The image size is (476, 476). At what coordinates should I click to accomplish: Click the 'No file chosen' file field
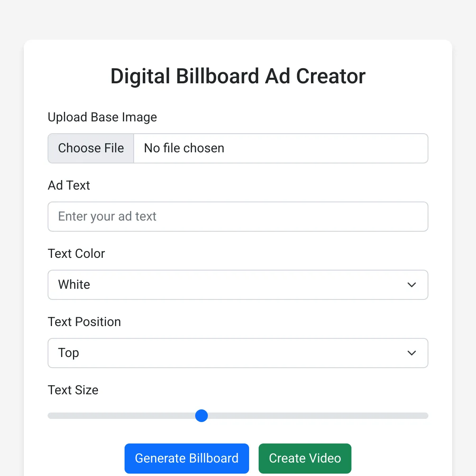click(238, 148)
